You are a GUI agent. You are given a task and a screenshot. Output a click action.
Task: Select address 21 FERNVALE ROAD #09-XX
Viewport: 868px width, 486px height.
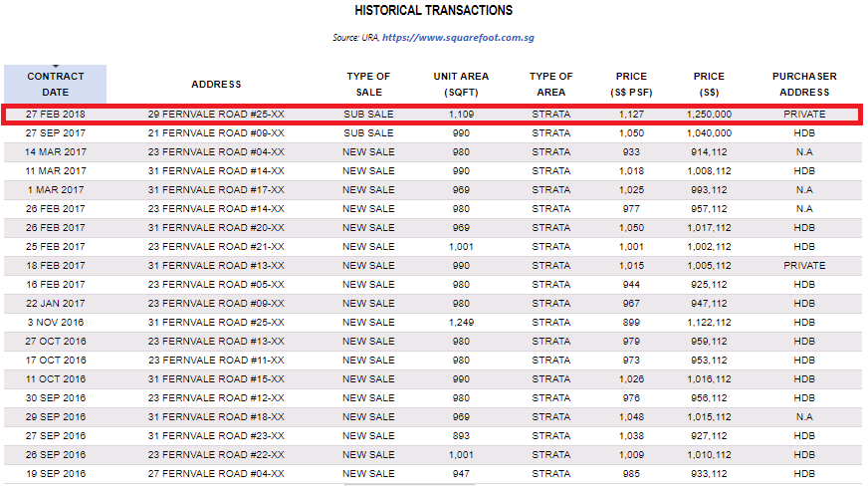point(216,132)
